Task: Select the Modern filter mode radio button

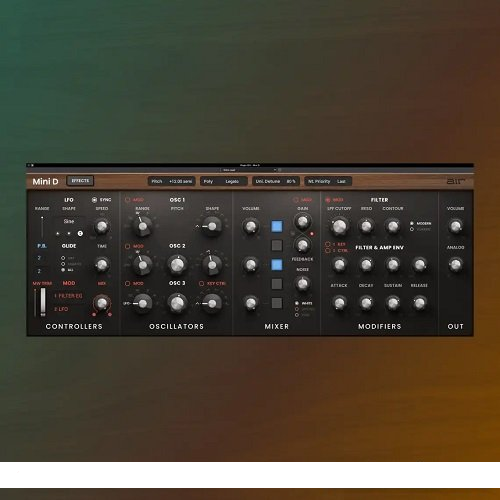Action: pyautogui.click(x=412, y=223)
